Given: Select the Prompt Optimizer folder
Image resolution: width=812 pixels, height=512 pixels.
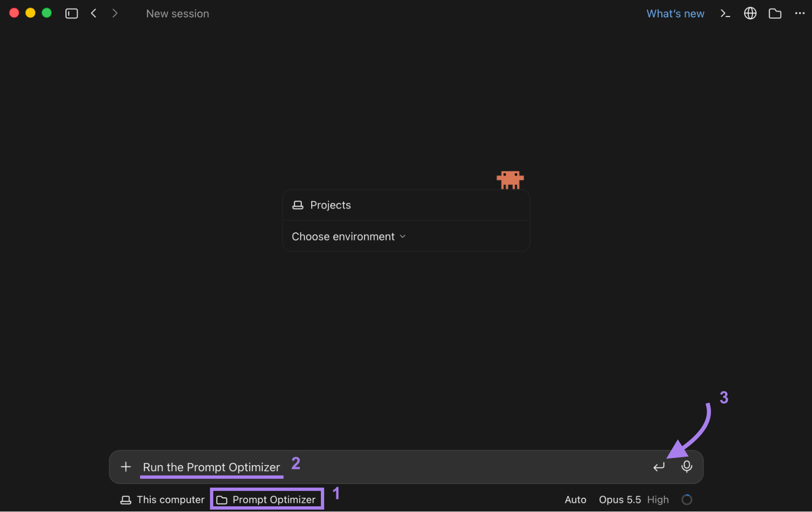Looking at the screenshot, I should coord(266,499).
